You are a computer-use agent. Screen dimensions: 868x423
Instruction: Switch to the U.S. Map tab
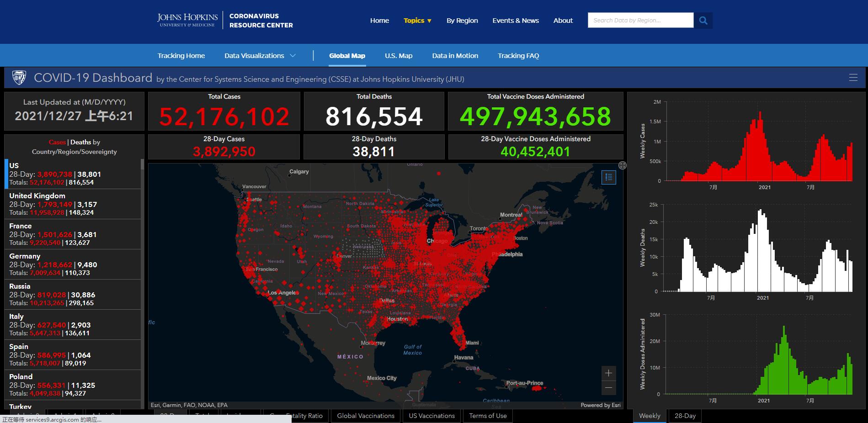(399, 56)
